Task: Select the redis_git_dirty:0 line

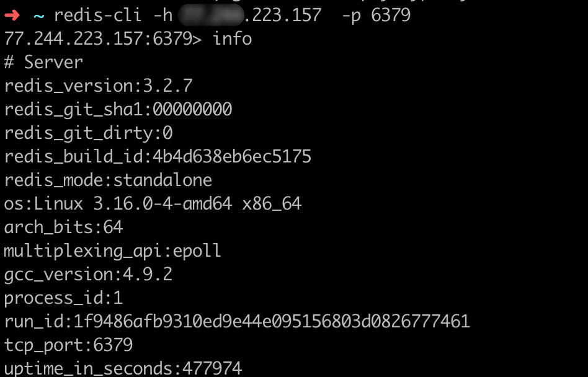Action: click(88, 133)
